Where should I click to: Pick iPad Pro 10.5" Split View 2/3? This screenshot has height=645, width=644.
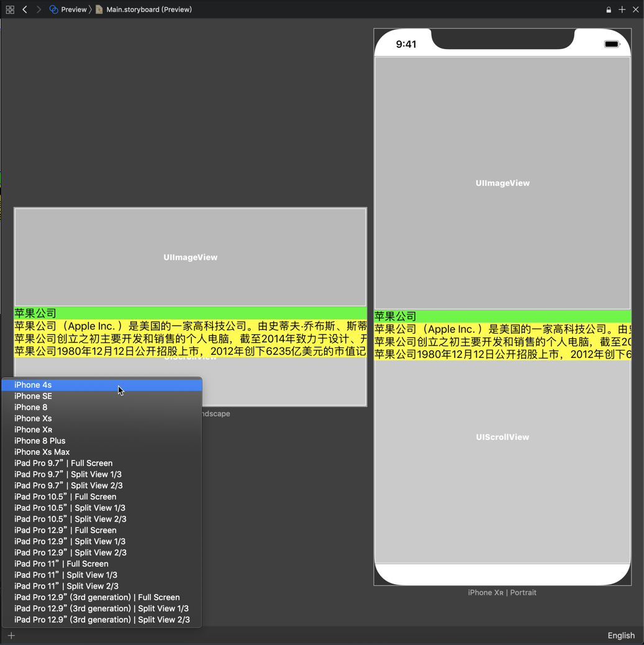click(102, 519)
